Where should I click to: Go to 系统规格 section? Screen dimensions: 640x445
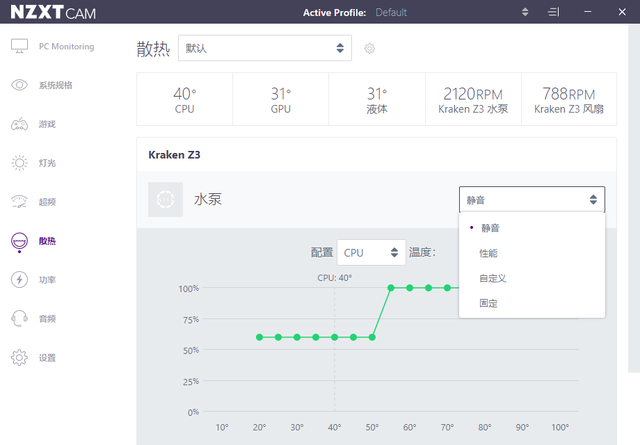[56, 85]
